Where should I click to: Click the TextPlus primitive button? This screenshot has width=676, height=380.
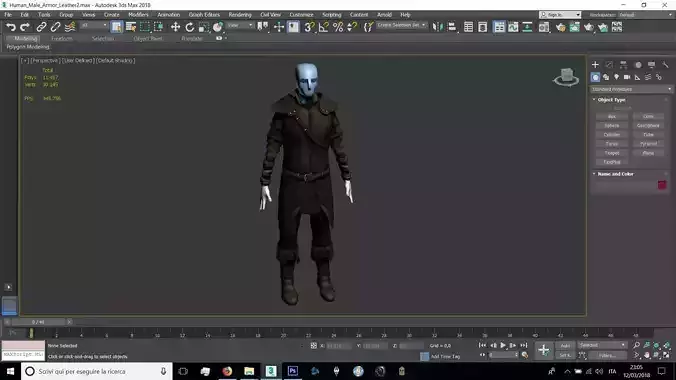[x=611, y=162]
